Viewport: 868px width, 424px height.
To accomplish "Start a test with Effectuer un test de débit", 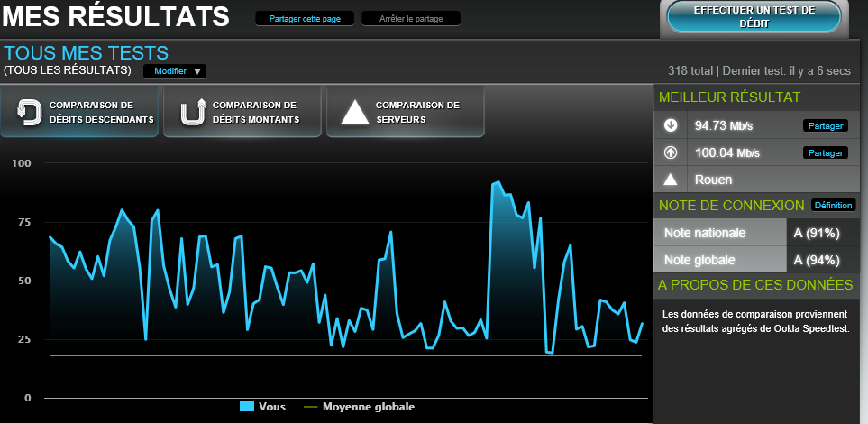I will (754, 16).
